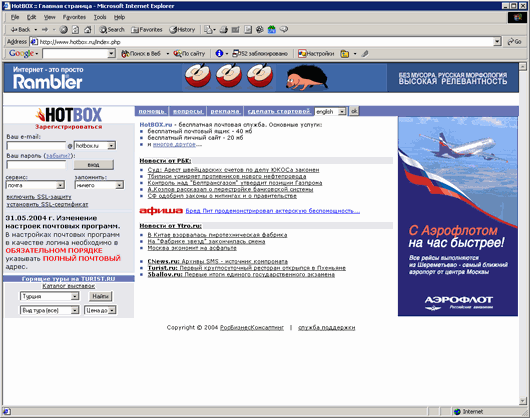This screenshot has width=530, height=418.
Task: Click the Discuss toolbar icon
Action: click(x=248, y=30)
